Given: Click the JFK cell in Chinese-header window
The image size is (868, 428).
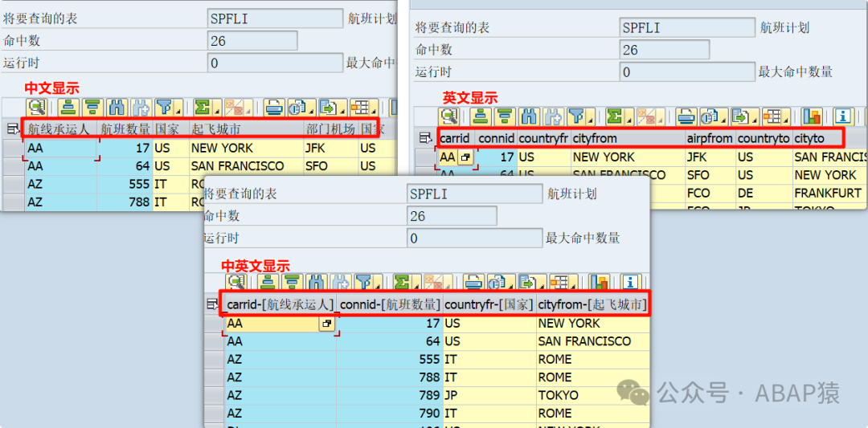Looking at the screenshot, I should point(331,149).
